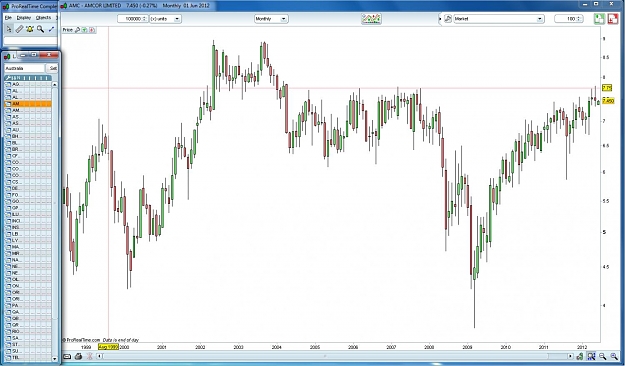625x366 pixels.
Task: Click the wrench icon in list column header
Action: [x=7, y=78]
